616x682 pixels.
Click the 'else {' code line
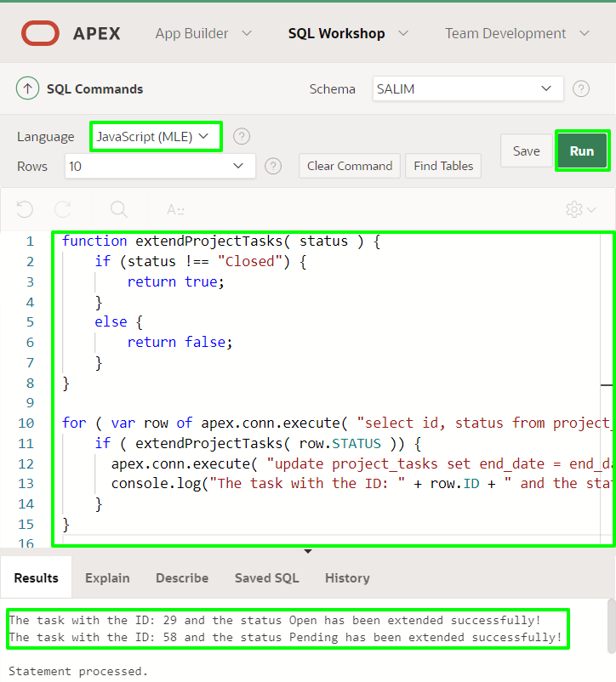pyautogui.click(x=118, y=321)
